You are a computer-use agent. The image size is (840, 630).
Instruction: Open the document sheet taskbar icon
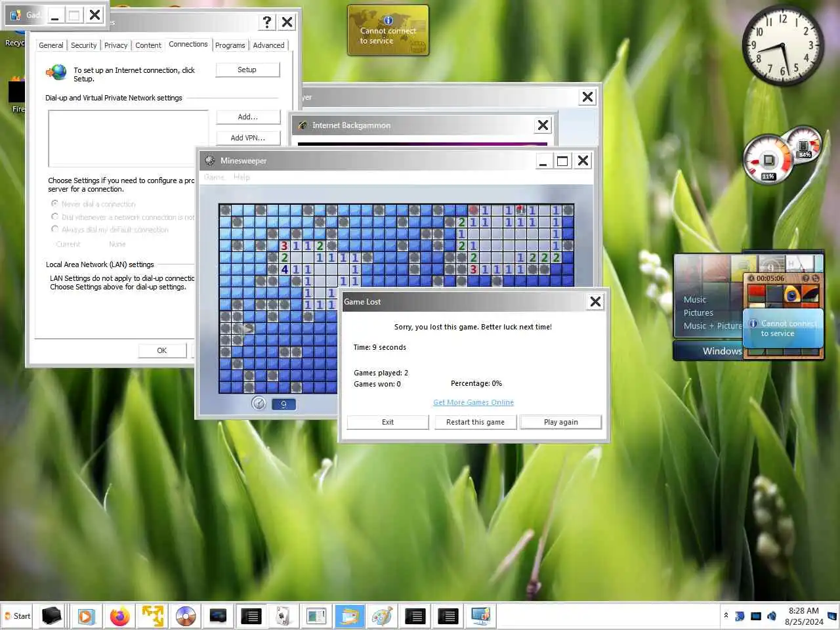[316, 616]
